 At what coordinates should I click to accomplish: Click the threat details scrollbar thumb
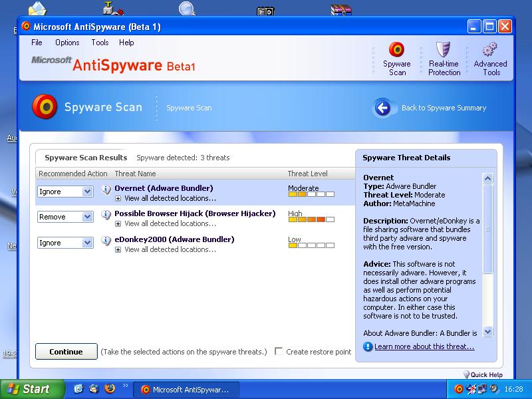487,228
